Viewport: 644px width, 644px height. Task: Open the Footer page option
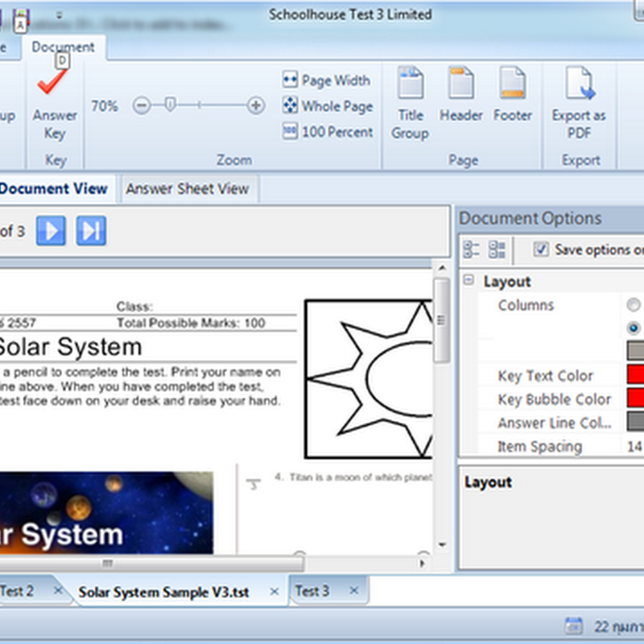513,94
